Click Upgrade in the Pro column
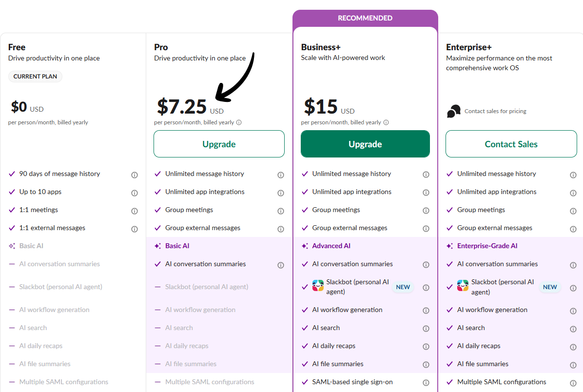583x392 pixels. tap(219, 144)
